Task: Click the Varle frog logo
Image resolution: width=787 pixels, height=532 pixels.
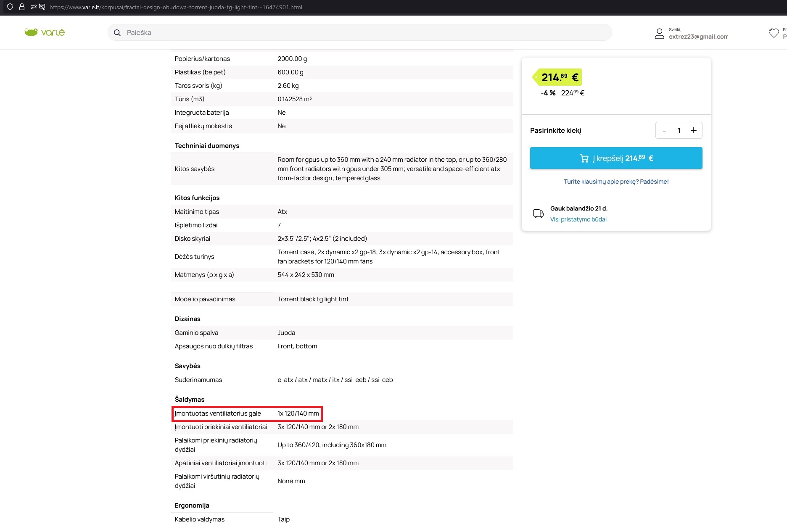Action: pyautogui.click(x=45, y=32)
